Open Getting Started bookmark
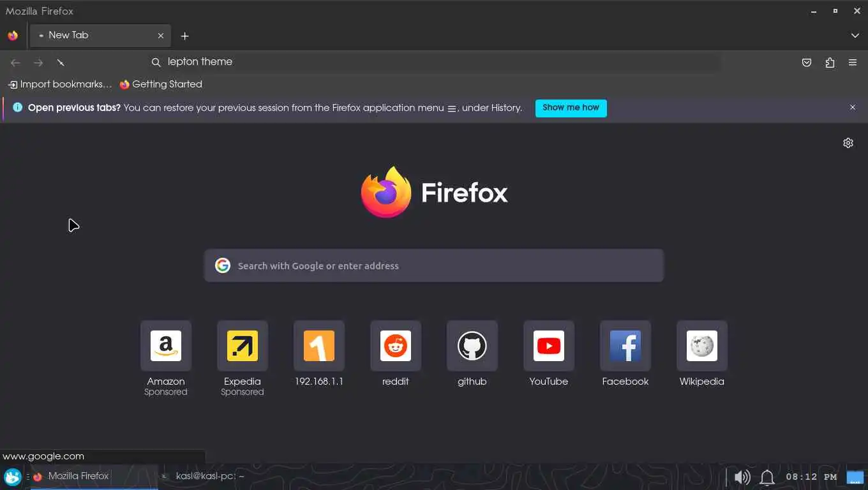 point(161,84)
